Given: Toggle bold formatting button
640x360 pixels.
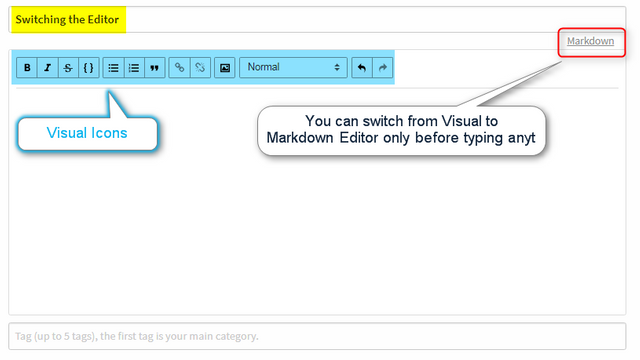Looking at the screenshot, I should 27,68.
